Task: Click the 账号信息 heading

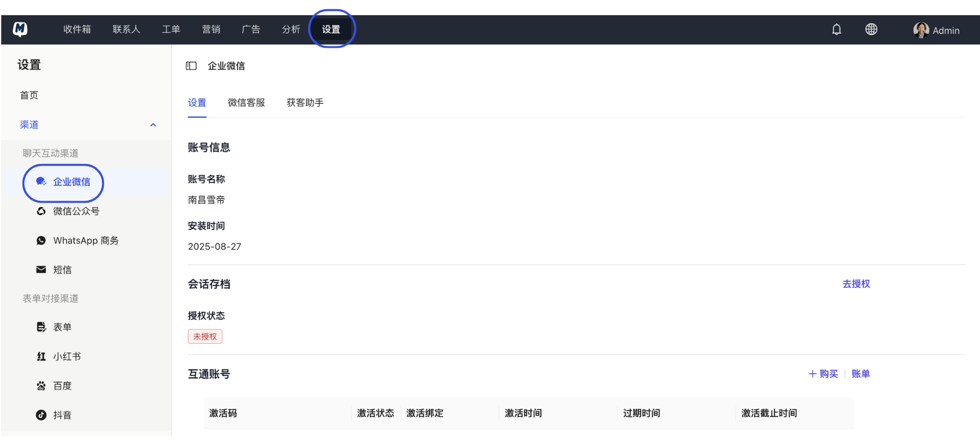Action: tap(209, 148)
